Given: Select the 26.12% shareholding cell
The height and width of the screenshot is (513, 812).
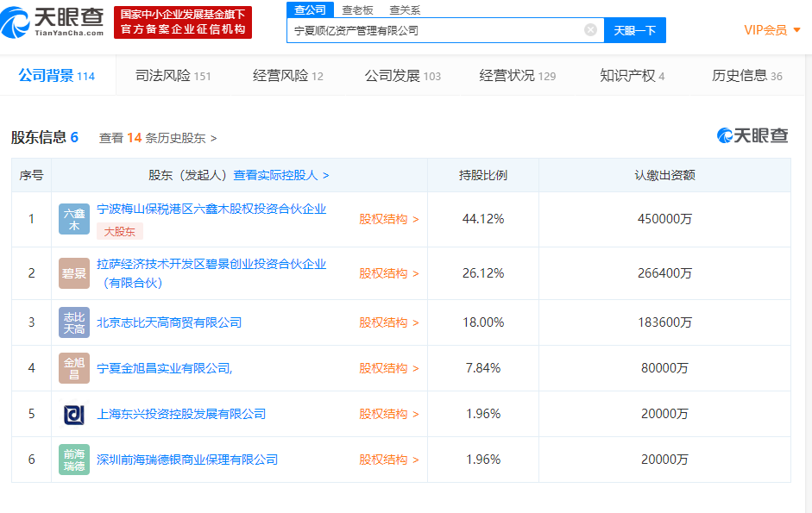Looking at the screenshot, I should tap(483, 273).
